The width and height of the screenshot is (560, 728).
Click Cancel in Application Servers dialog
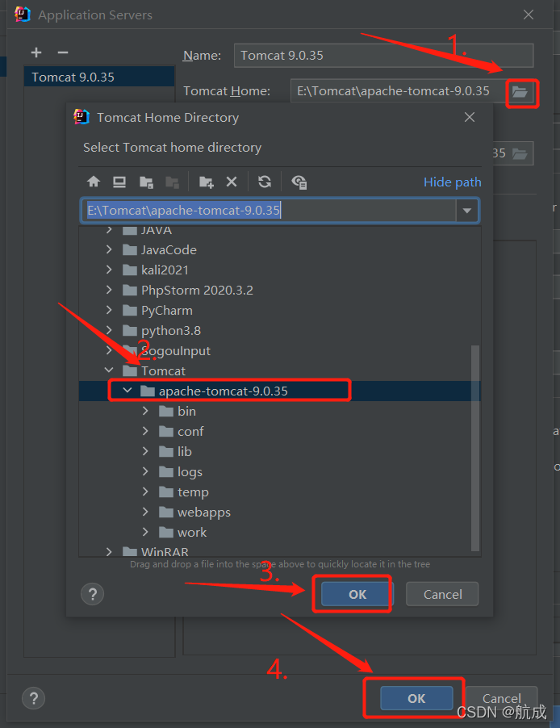pos(501,698)
